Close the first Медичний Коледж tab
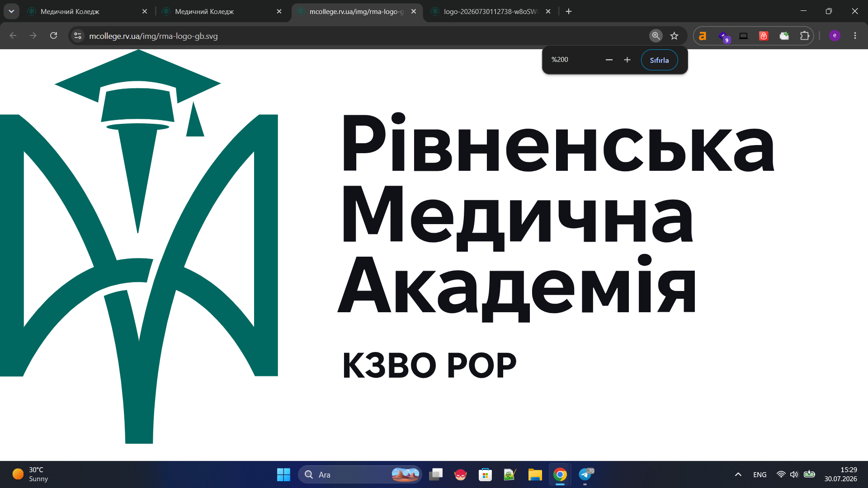Image resolution: width=868 pixels, height=488 pixels. coord(145,11)
